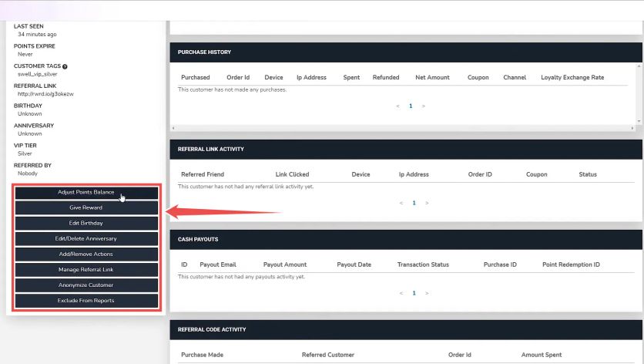The height and width of the screenshot is (364, 644).
Task: Click the Payout Date column header
Action: [x=354, y=265]
